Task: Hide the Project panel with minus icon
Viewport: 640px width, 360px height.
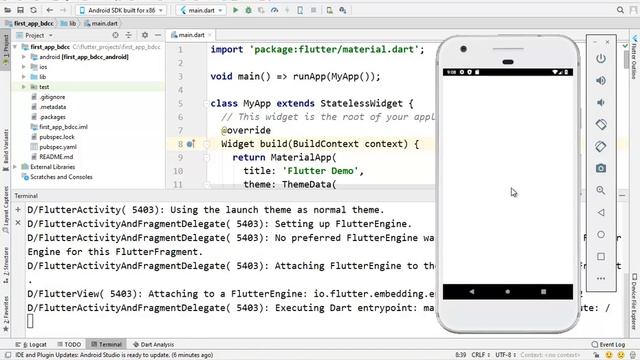Action: pyautogui.click(x=158, y=35)
